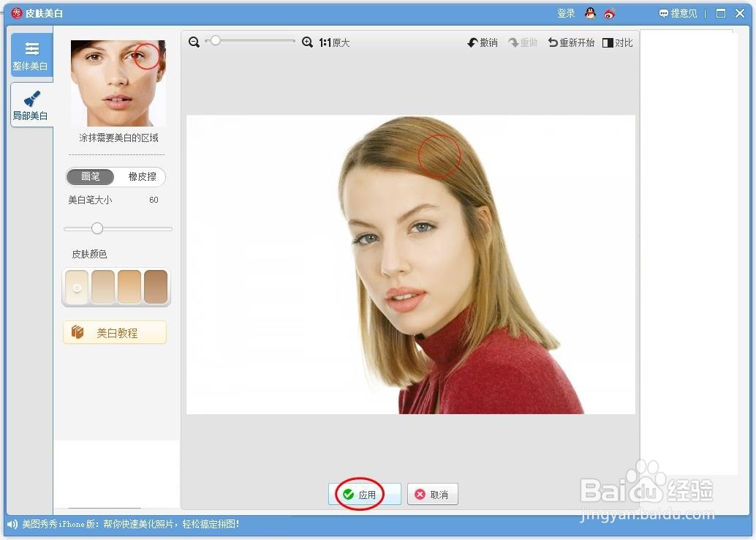Open the 美白教程 whitening tutorial
The height and width of the screenshot is (540, 756).
(x=115, y=332)
